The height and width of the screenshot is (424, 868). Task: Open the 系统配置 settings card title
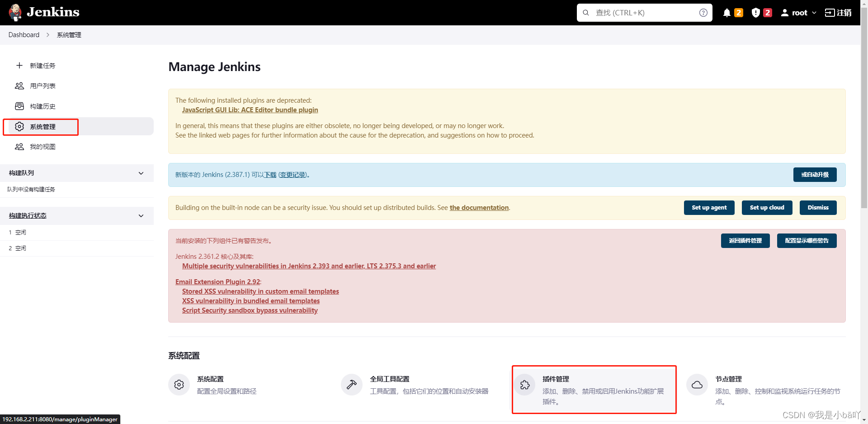tap(210, 379)
